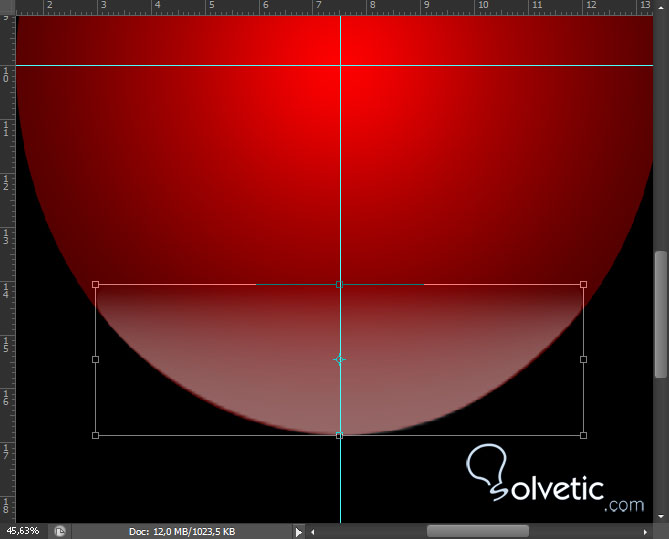The height and width of the screenshot is (539, 669).
Task: Click the transform box top-left corner handle
Action: (96, 284)
